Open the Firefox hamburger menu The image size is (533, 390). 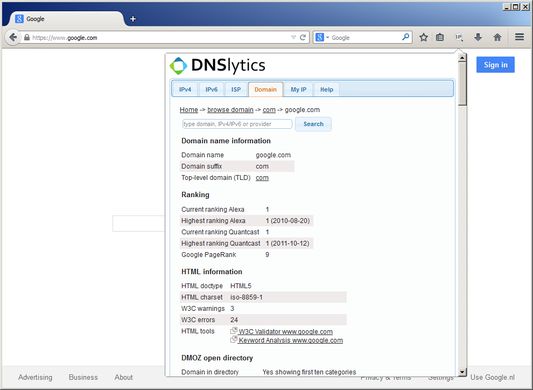click(519, 37)
